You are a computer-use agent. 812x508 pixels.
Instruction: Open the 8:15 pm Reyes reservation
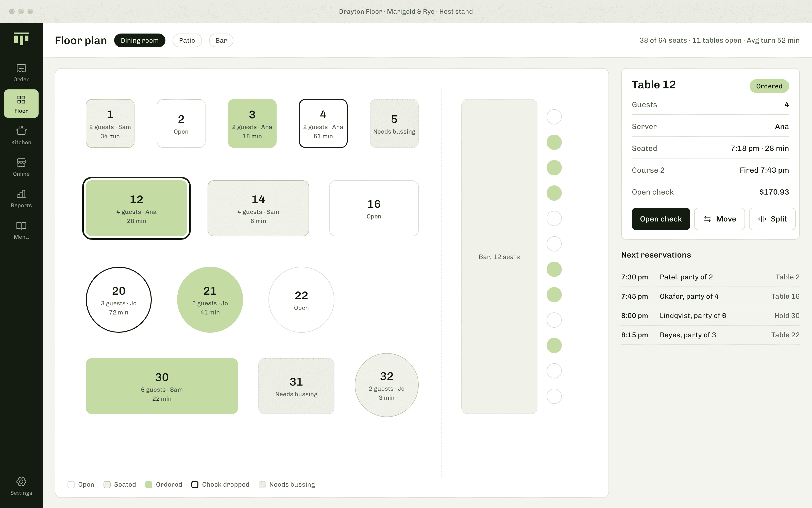click(710, 335)
